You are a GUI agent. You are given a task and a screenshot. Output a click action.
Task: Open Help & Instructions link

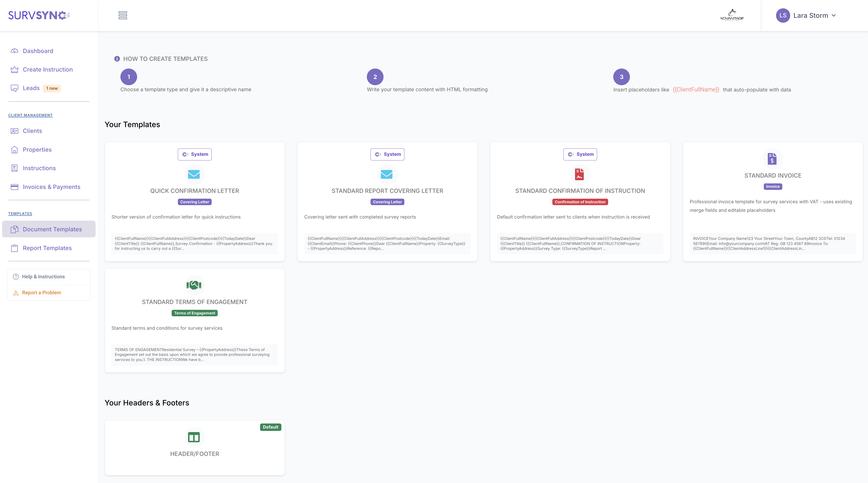click(49, 276)
